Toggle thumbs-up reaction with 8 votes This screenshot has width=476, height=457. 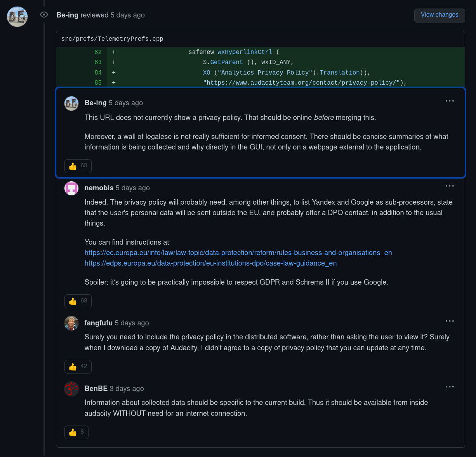(76, 432)
